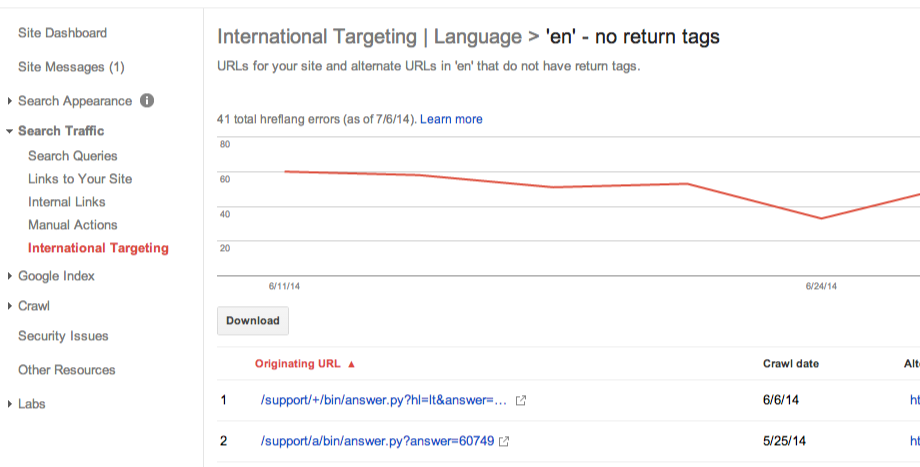Open the /support/a/bin/answer.py?answer=60749 URL

pyautogui.click(x=376, y=441)
